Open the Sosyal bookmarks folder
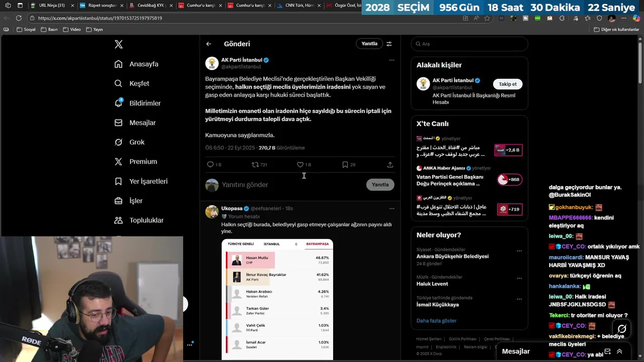 (26, 30)
